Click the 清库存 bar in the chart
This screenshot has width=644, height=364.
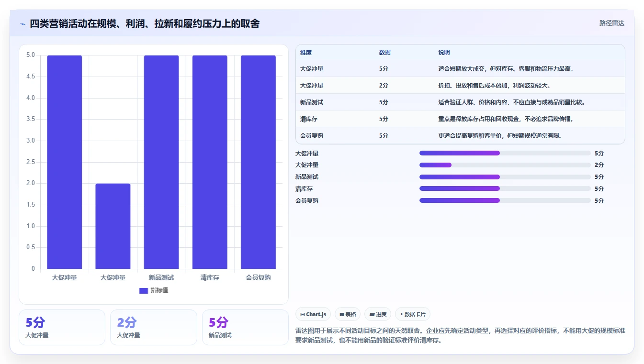pyautogui.click(x=210, y=162)
